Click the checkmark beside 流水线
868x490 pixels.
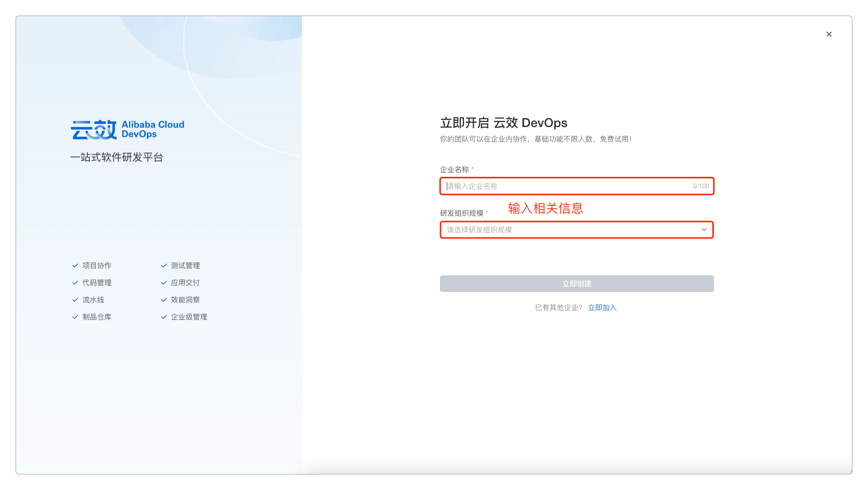(x=75, y=300)
